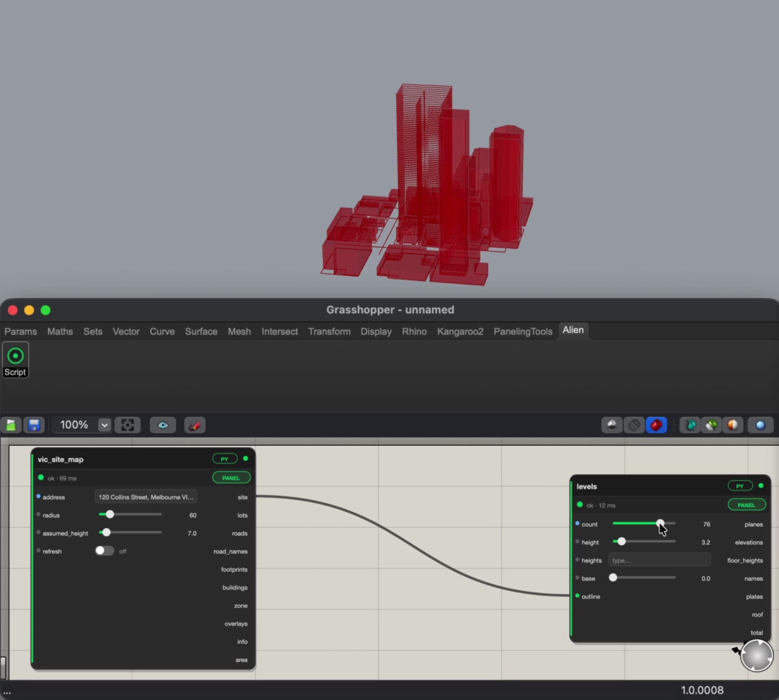Click the roads output label
Screen dimensions: 779x700
(x=240, y=533)
